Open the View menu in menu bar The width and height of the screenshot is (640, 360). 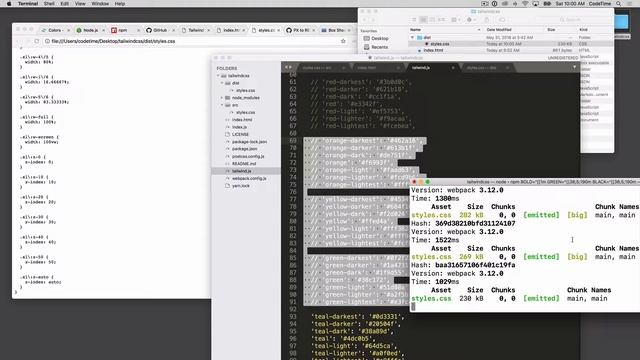pos(80,4)
